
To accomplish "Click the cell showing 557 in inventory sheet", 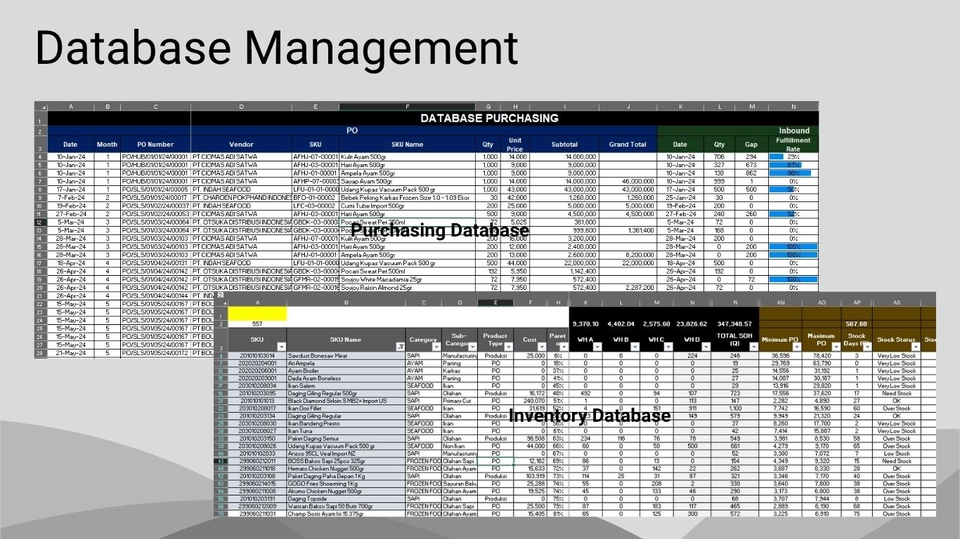I will 255,324.
